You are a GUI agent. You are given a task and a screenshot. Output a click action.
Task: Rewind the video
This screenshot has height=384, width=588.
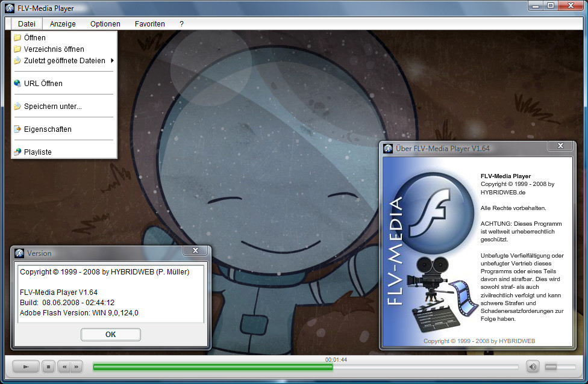click(x=64, y=367)
